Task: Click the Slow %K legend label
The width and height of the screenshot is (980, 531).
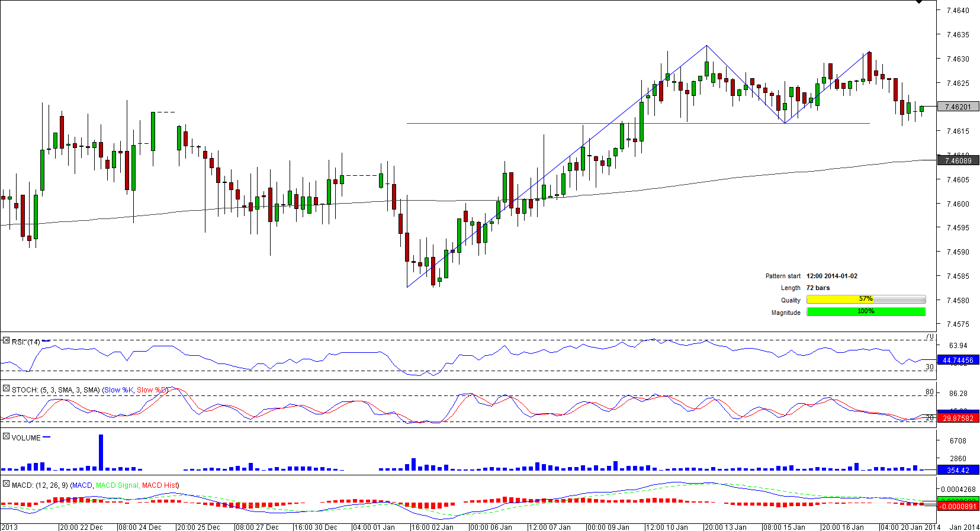Action: pyautogui.click(x=118, y=390)
